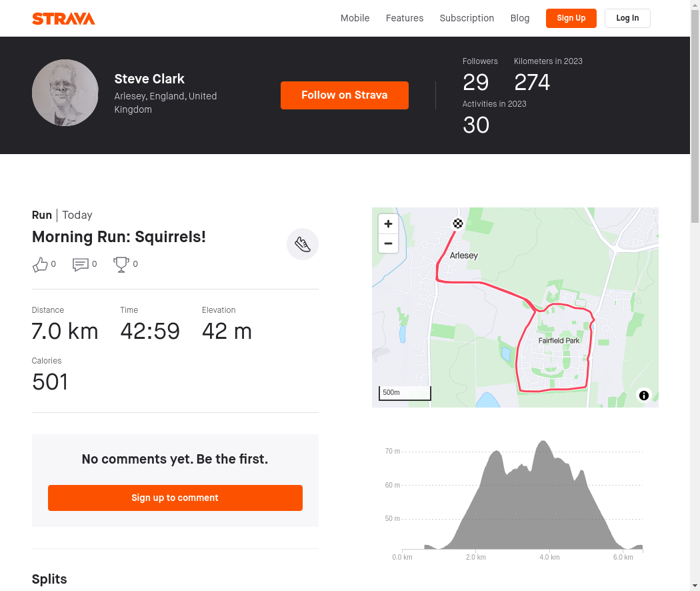The width and height of the screenshot is (700, 591).
Task: Click the Log In button
Action: click(627, 18)
